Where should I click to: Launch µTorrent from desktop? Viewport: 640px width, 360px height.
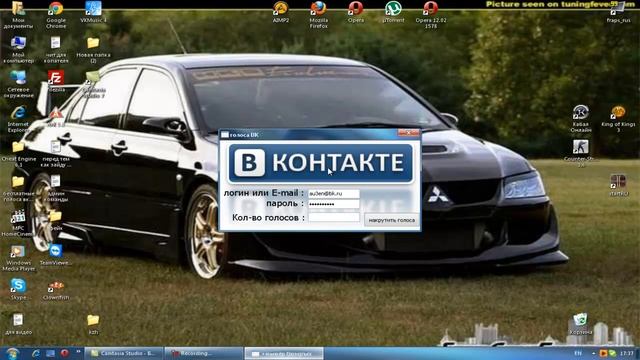[x=393, y=11]
